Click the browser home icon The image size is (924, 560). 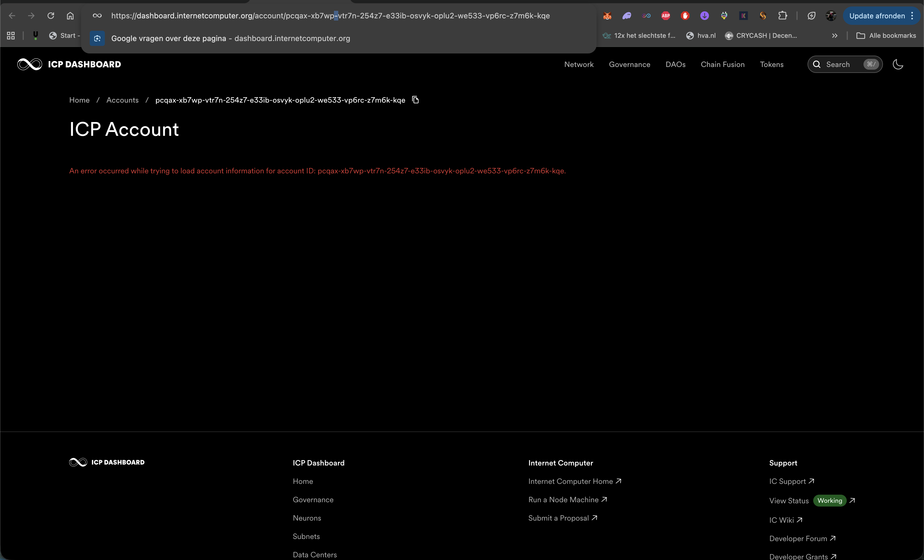(x=70, y=16)
